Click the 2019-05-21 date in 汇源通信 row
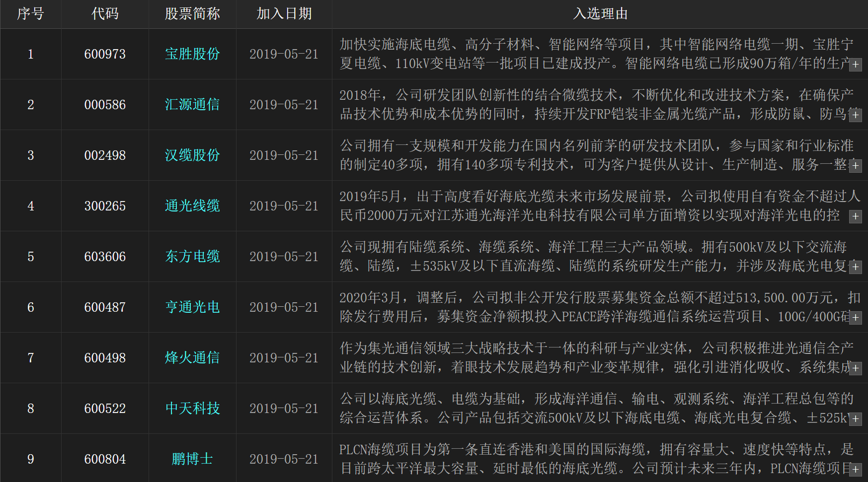868x482 pixels. point(284,105)
